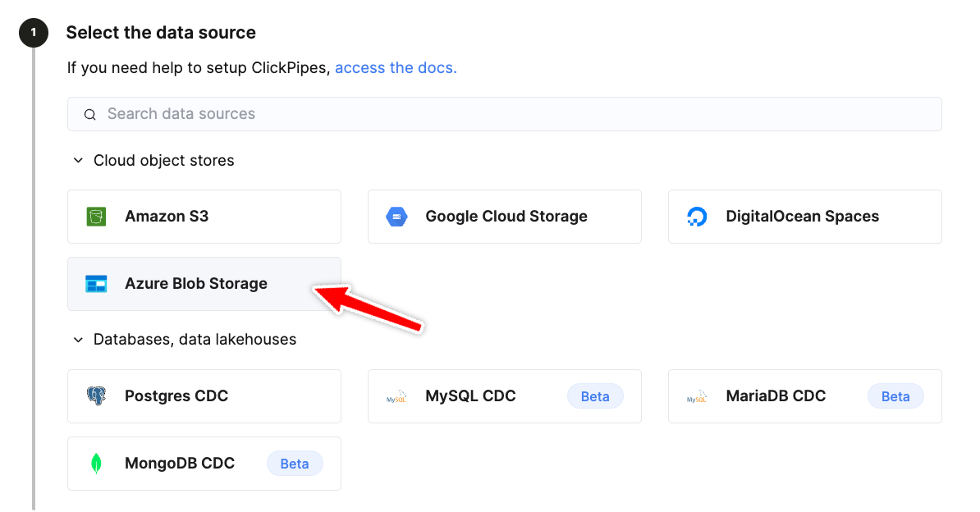Click the MySQL dolphin icon
This screenshot has width=980, height=512.
(x=396, y=395)
